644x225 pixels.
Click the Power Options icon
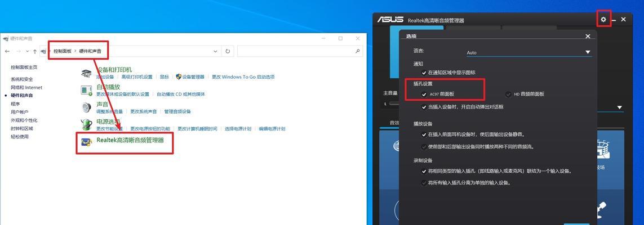pyautogui.click(x=86, y=124)
